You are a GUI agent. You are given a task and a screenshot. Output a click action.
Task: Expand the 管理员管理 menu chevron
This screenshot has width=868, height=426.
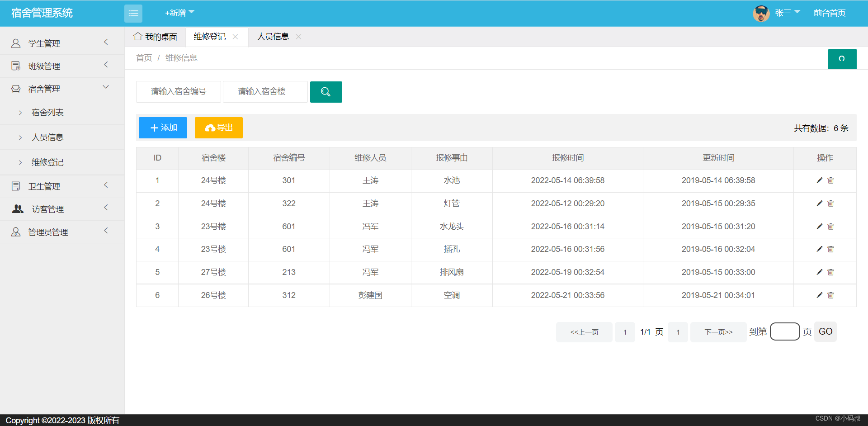pyautogui.click(x=106, y=231)
